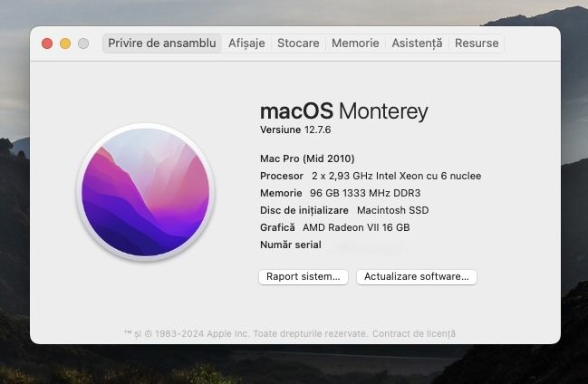Click the Raport sistem... button
The image size is (588, 384).
coord(304,277)
